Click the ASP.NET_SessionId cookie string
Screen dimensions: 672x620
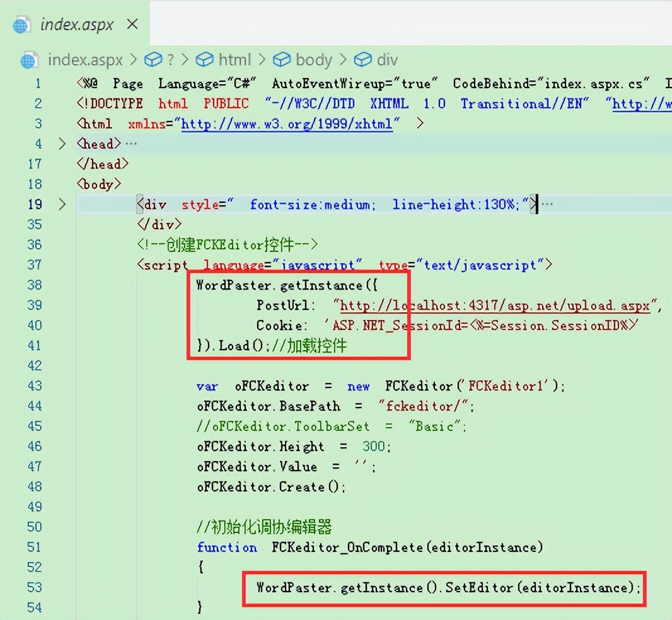tap(481, 326)
